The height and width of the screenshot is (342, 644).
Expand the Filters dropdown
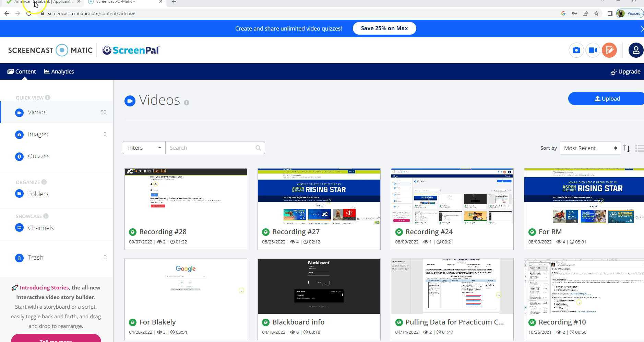(144, 148)
